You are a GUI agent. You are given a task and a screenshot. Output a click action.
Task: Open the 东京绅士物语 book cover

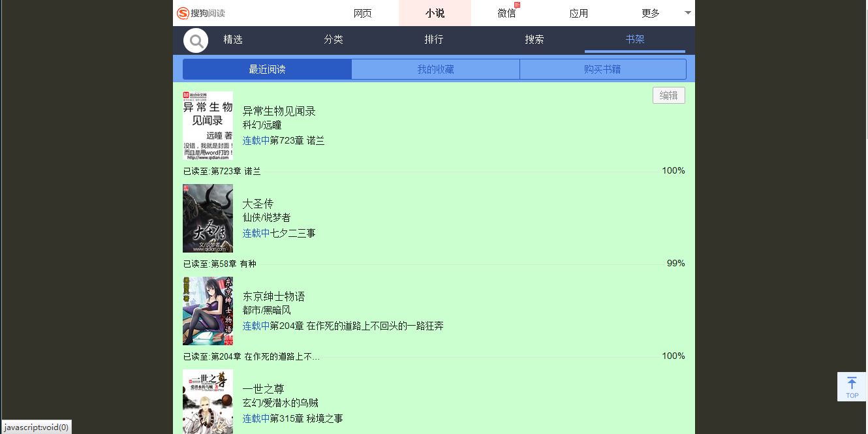(208, 311)
